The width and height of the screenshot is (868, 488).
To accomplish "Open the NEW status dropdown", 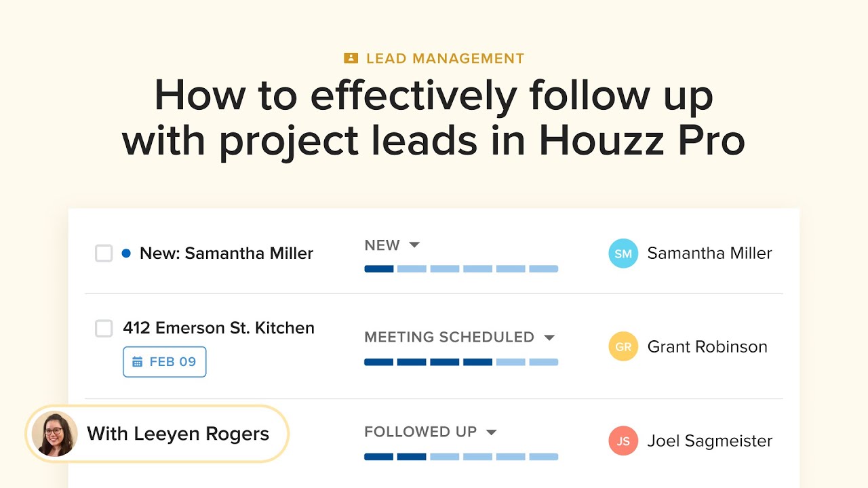I will [414, 245].
